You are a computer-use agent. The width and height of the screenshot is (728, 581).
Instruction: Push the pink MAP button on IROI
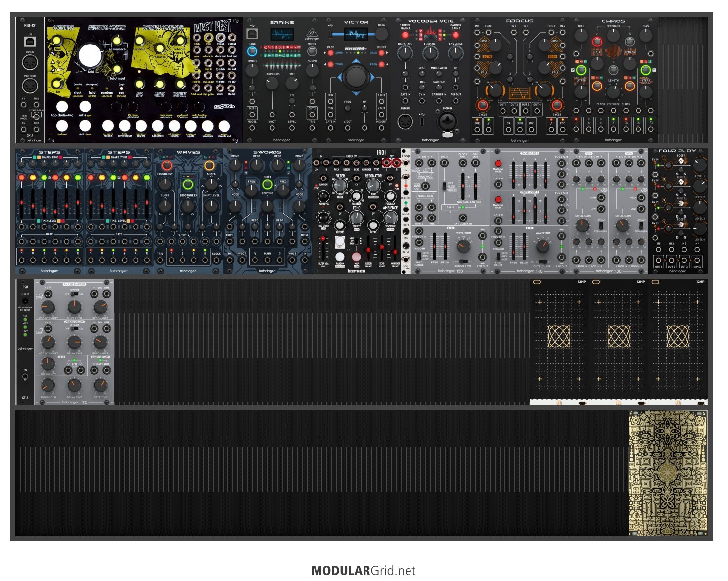coord(357,257)
